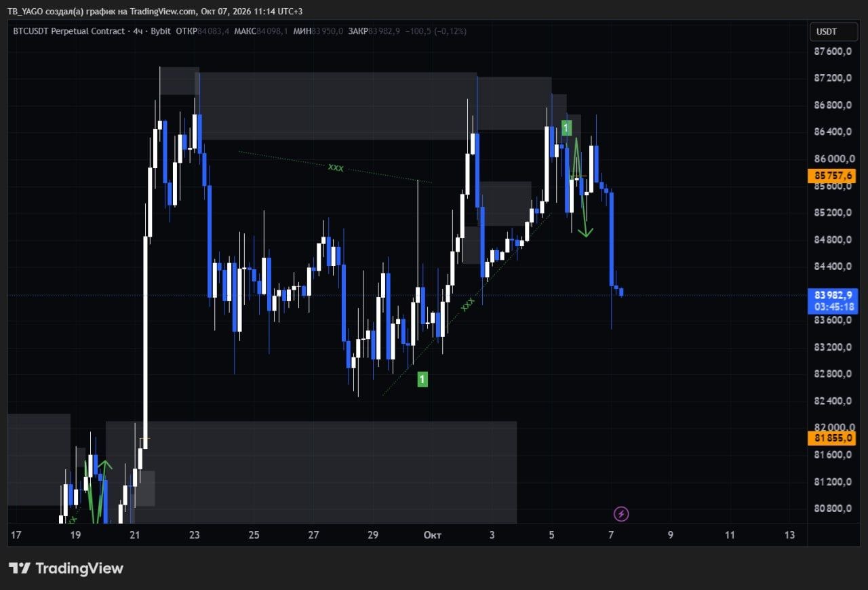The image size is (868, 590).
Task: Click the −100,5 (−0,12%) change value
Action: click(435, 31)
